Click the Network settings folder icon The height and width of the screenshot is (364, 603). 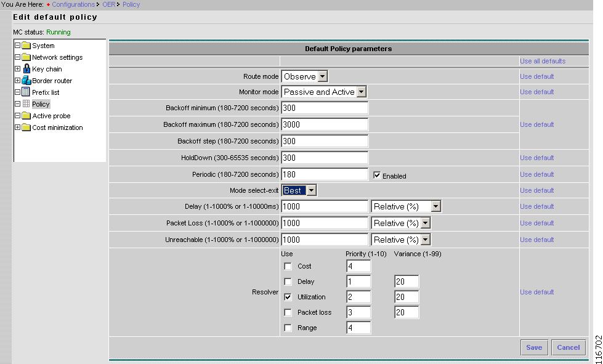tap(26, 57)
